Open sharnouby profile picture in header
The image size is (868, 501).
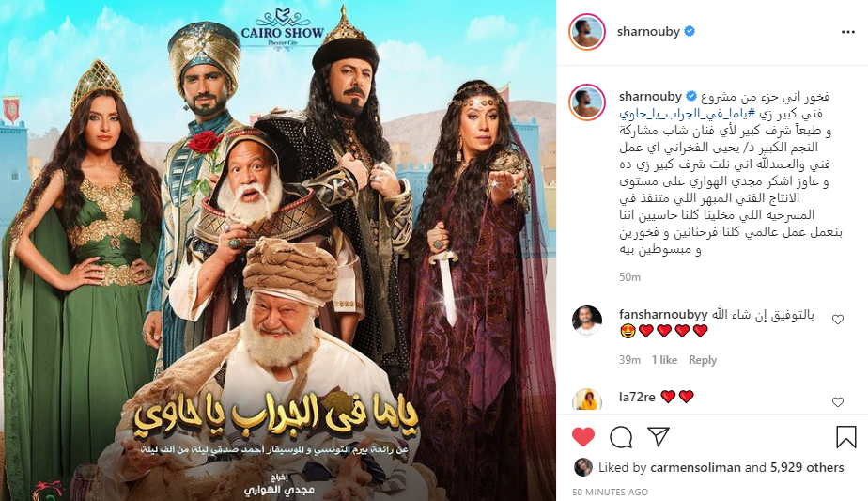[587, 32]
